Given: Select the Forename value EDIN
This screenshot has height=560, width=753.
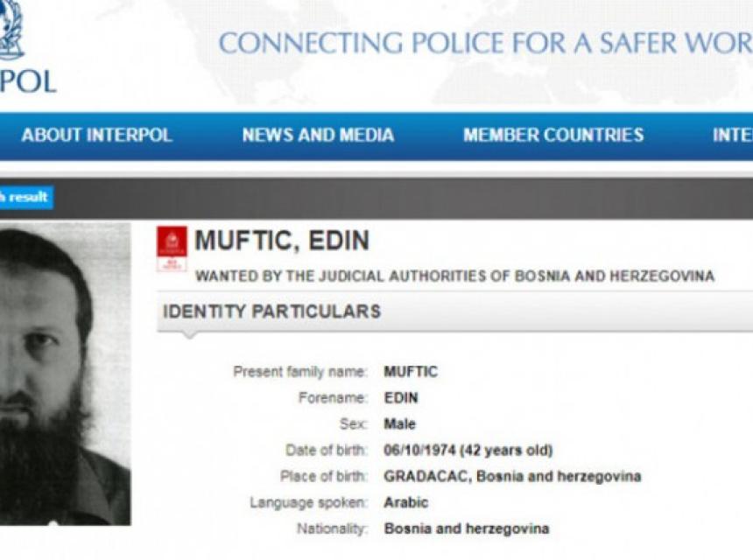Looking at the screenshot, I should coord(401,398).
